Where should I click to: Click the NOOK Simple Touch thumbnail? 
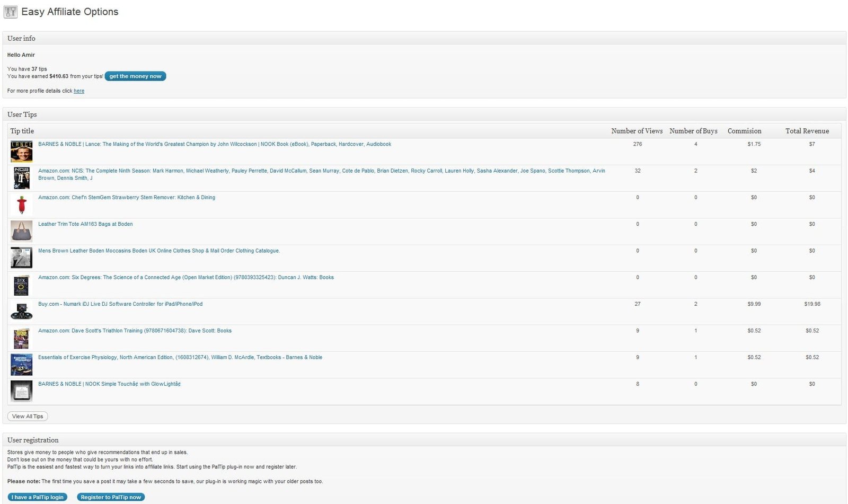(x=21, y=391)
